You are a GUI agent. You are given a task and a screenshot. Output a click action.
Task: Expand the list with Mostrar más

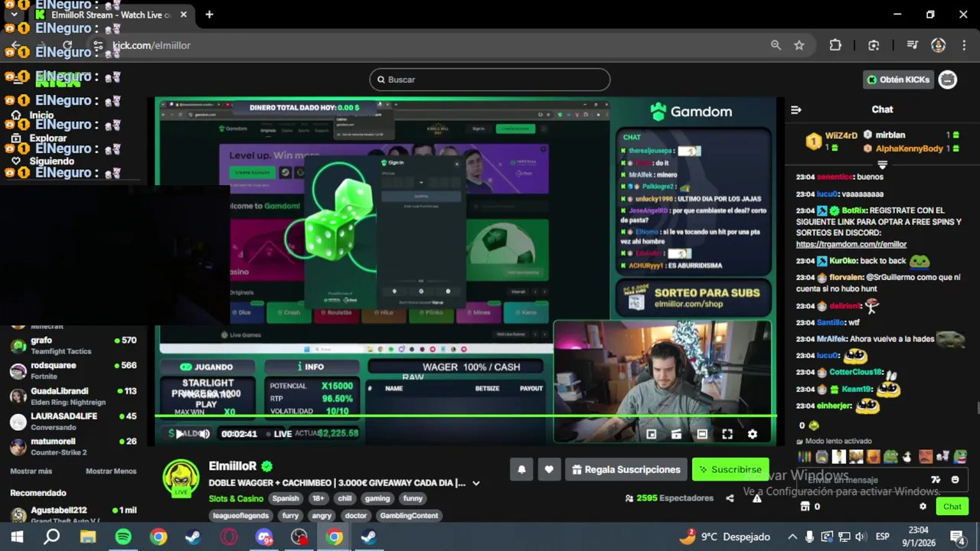31,471
